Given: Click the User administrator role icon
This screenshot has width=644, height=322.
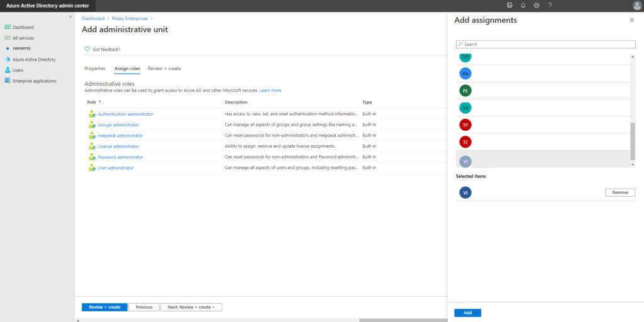Looking at the screenshot, I should pyautogui.click(x=92, y=167).
